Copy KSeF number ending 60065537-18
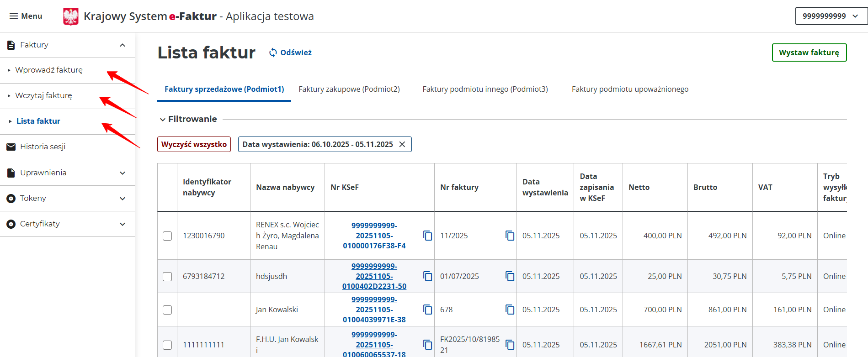The image size is (868, 357). tap(427, 345)
